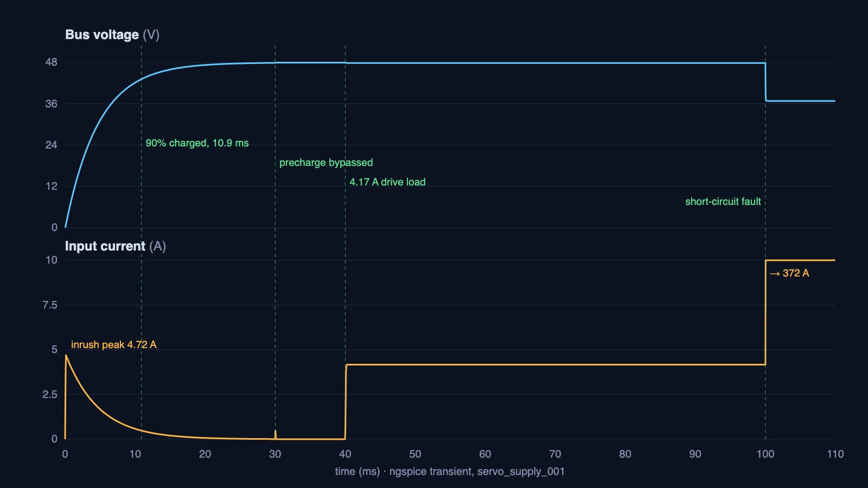Click the 48 tick on voltage axis
This screenshot has height=488, width=868.
pyautogui.click(x=51, y=62)
